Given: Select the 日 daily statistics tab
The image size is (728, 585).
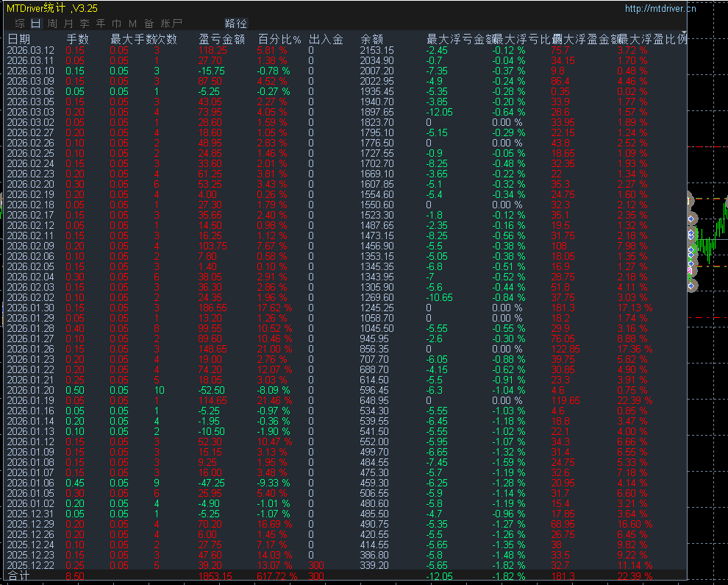Looking at the screenshot, I should coord(36,24).
